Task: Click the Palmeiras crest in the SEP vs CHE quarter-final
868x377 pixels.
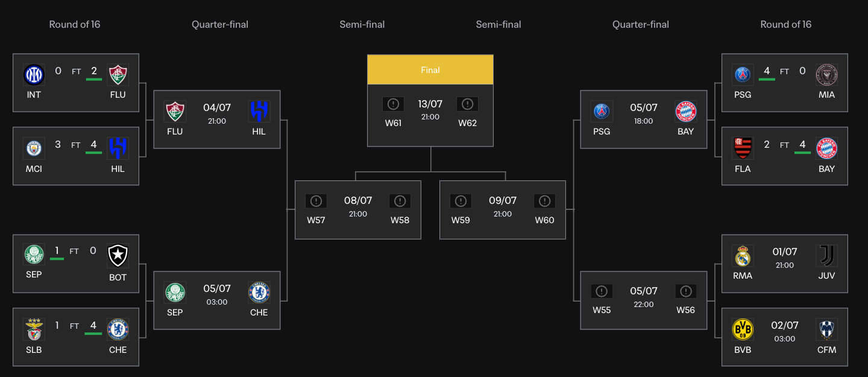Action: (175, 293)
